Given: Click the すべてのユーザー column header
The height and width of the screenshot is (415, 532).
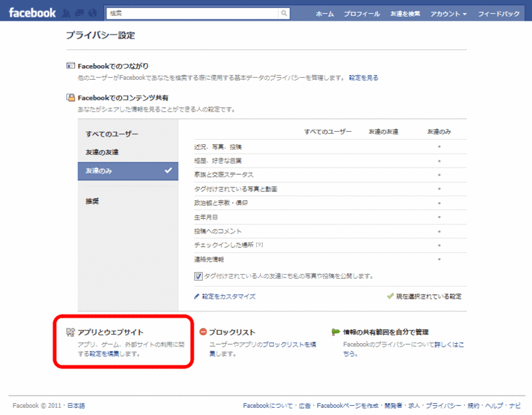Looking at the screenshot, I should 328,132.
